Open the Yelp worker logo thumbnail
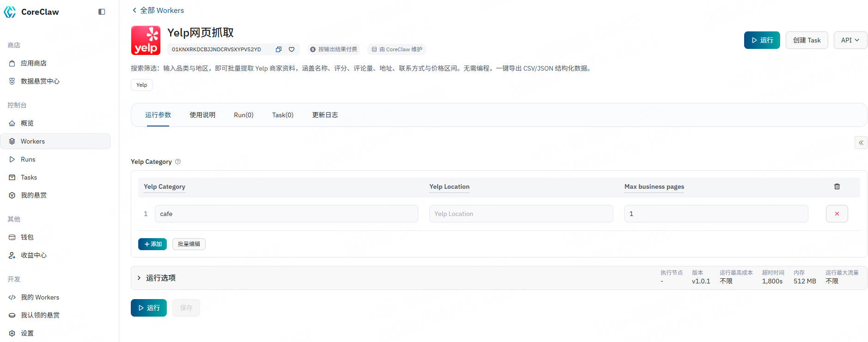This screenshot has height=342, width=868. [x=146, y=41]
